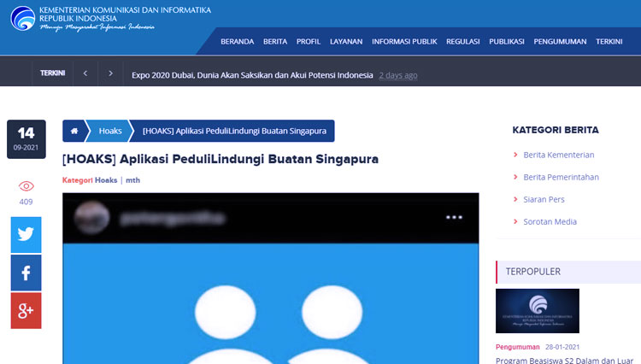Click the '2 days ago' timestamp
Viewport: 641px width, 364px height.
[398, 75]
